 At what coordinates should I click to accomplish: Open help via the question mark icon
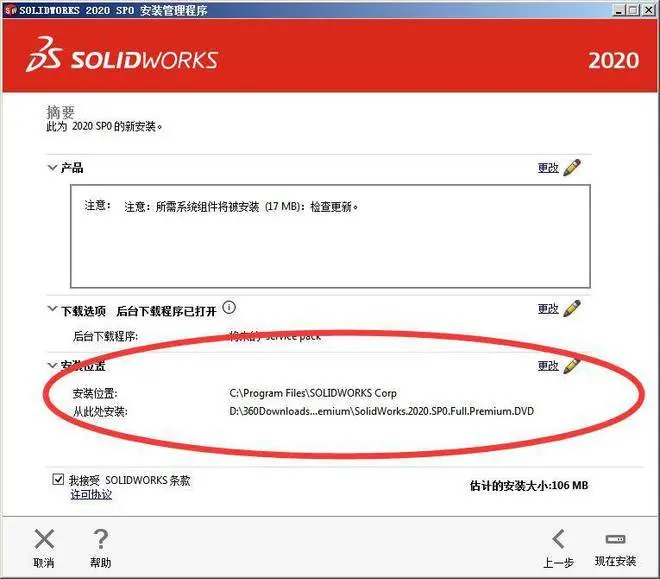[100, 539]
